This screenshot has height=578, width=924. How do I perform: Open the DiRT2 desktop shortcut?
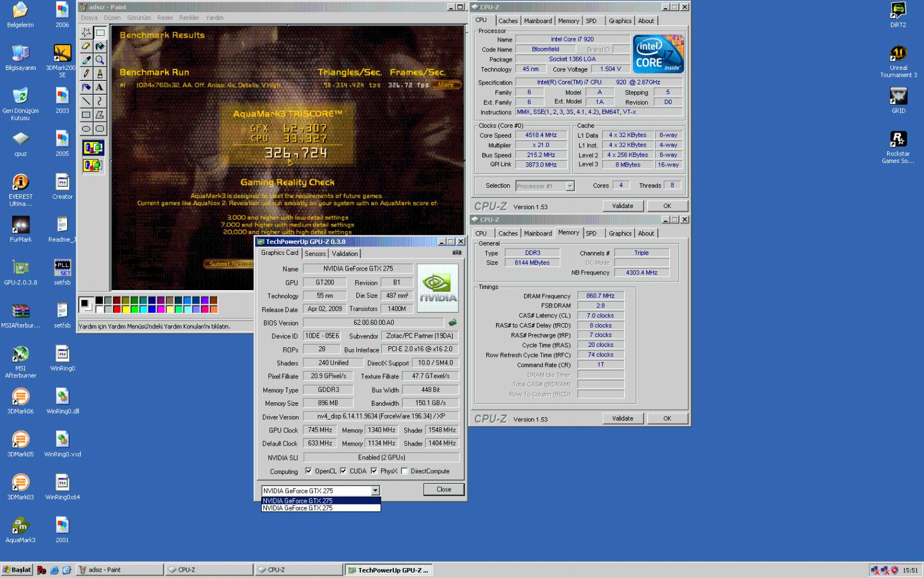tap(899, 14)
